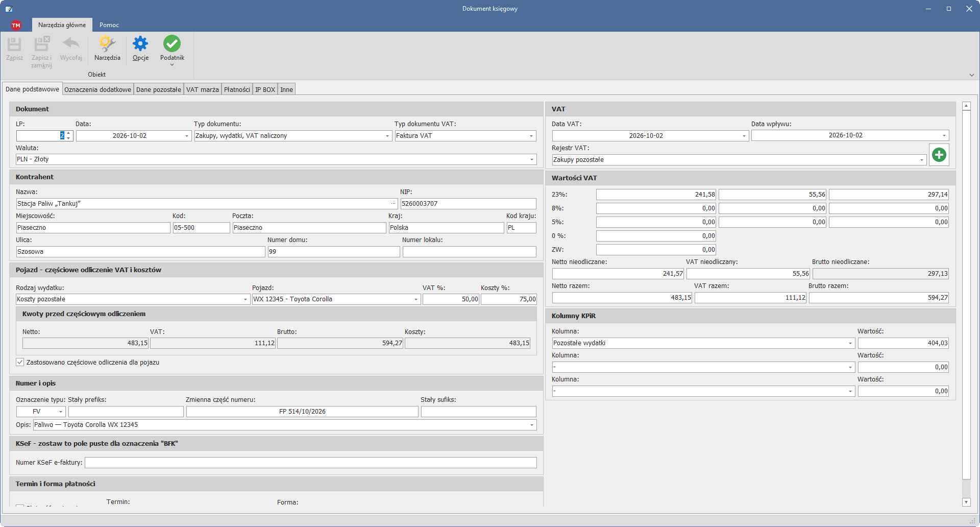This screenshot has width=980, height=527.
Task: Click green plus button beside Rejestr VAT
Action: tap(939, 154)
